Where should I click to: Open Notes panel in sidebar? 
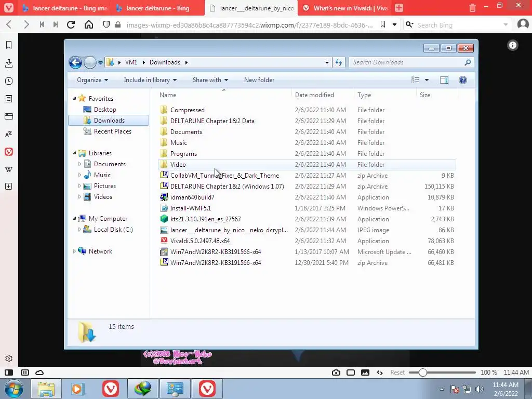9,99
